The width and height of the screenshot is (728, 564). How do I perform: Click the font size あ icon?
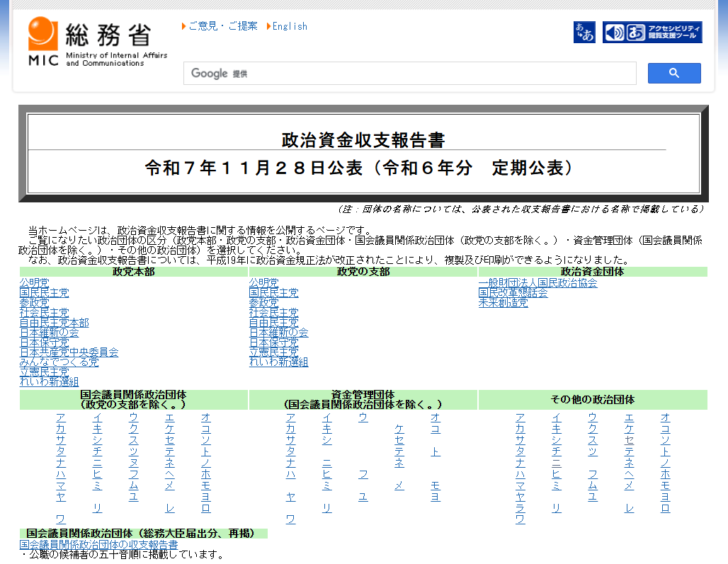(584, 33)
